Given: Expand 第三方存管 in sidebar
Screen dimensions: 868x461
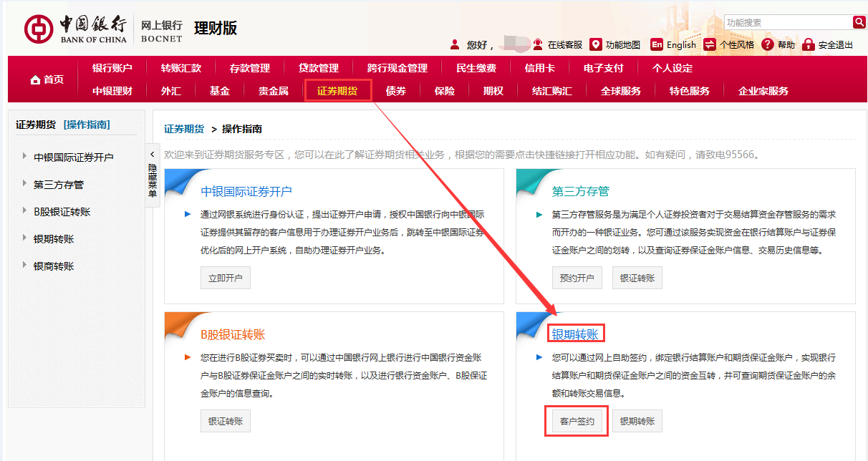Looking at the screenshot, I should click(59, 184).
